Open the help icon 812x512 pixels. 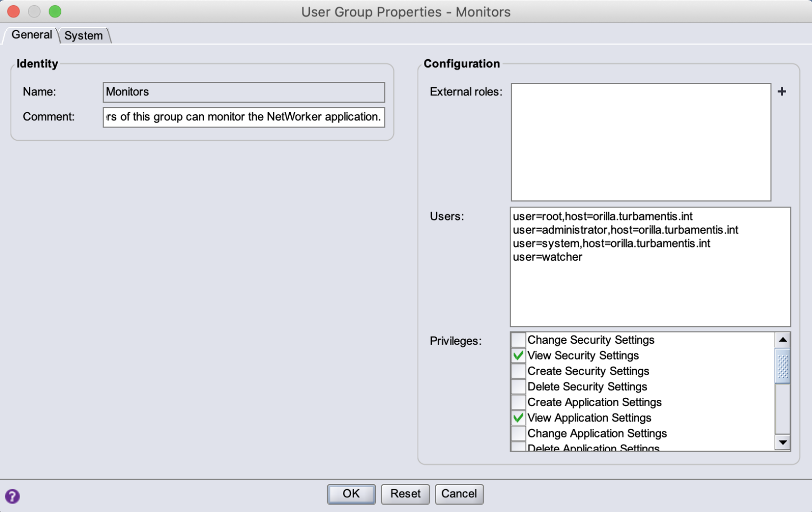pos(12,496)
